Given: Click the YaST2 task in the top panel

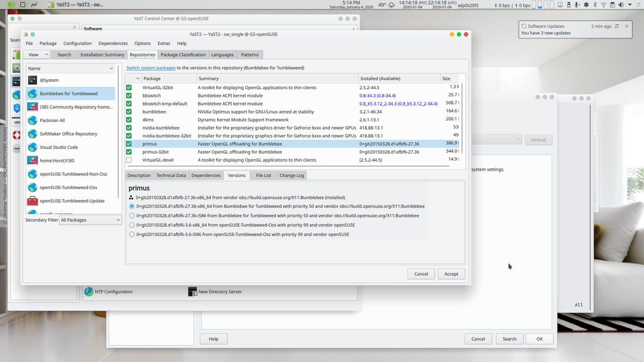Looking at the screenshot, I should tap(76, 4).
